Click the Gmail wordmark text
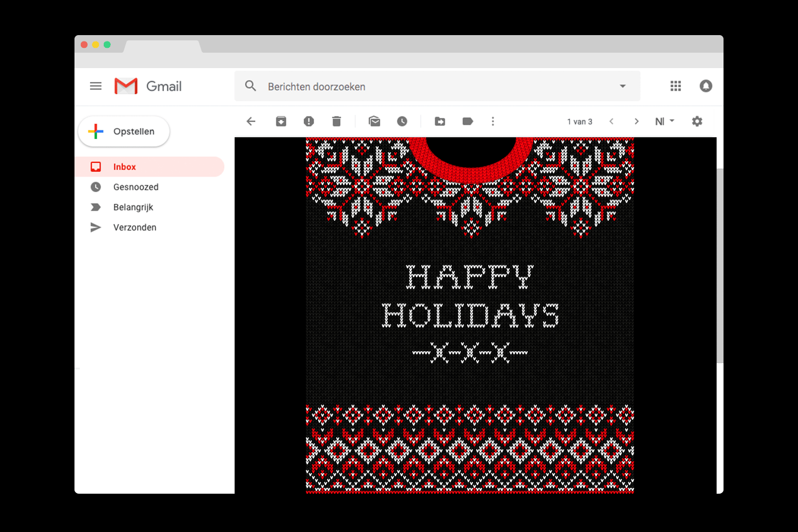 pyautogui.click(x=164, y=86)
